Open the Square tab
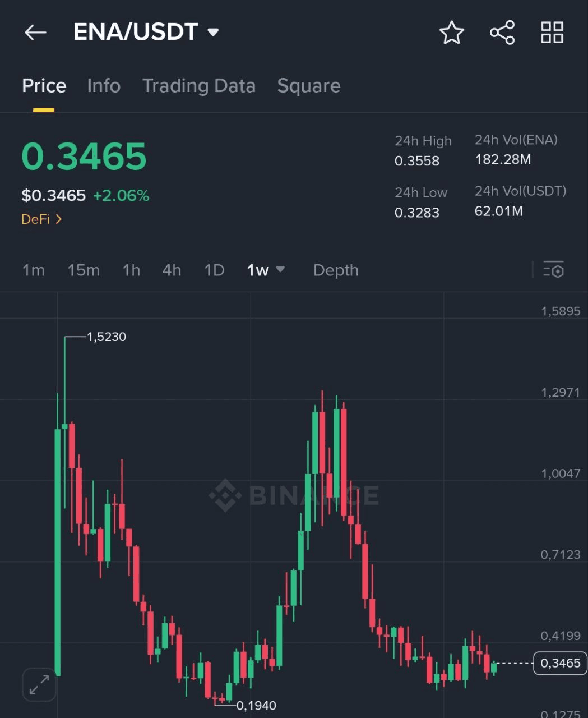Screen dimensions: 588x718 [x=309, y=86]
